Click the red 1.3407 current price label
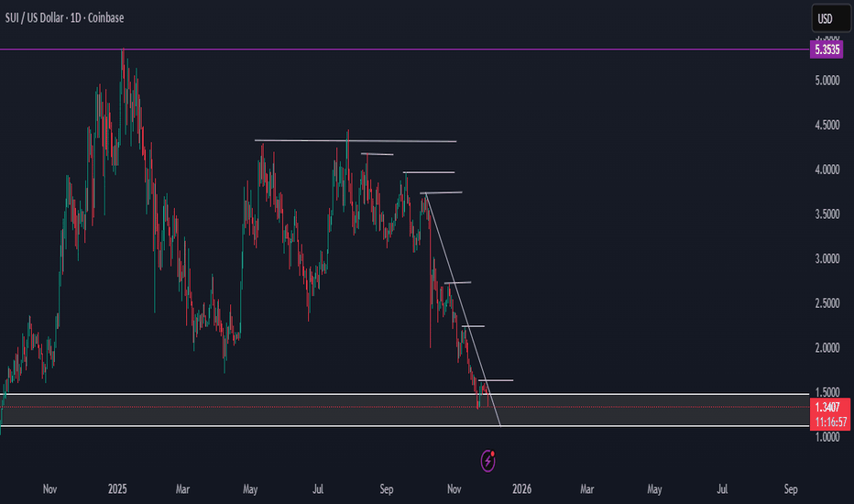Screen dimensions: 854x504 pyautogui.click(x=827, y=406)
